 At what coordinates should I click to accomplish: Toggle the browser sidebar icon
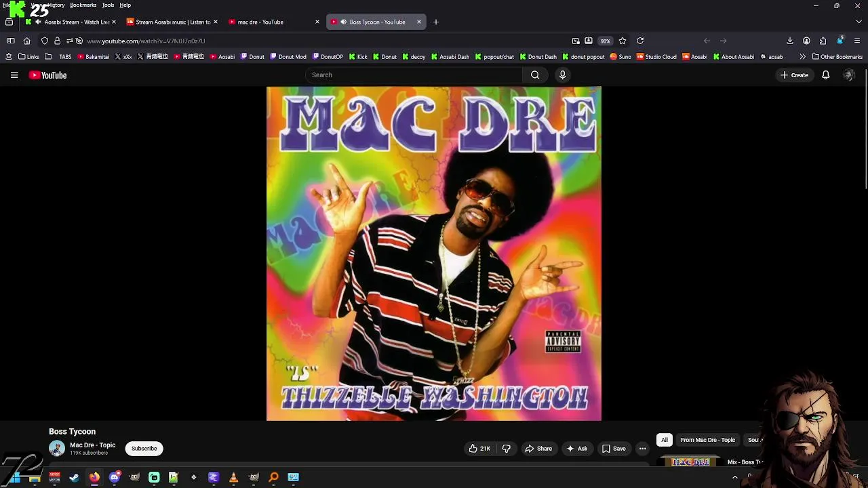click(10, 41)
